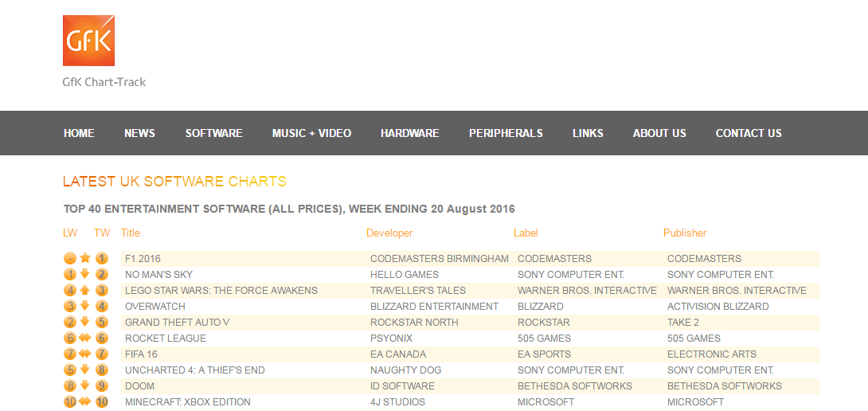The image size is (868, 411).
Task: Click this-week rank 4 badge for Overwatch
Action: [101, 307]
